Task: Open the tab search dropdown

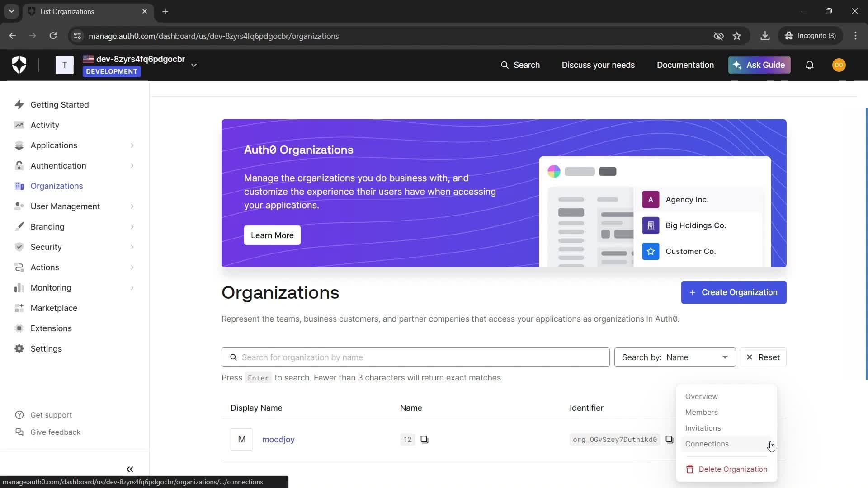Action: point(11,11)
